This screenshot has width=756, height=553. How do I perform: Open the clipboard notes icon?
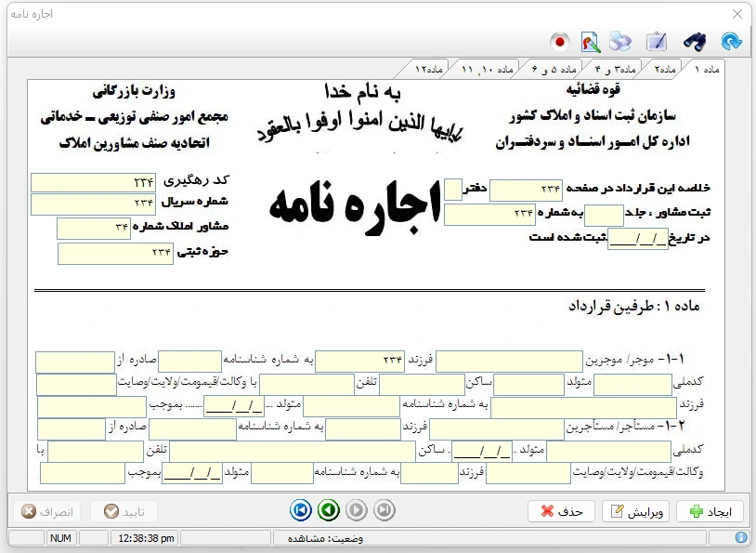(x=656, y=42)
